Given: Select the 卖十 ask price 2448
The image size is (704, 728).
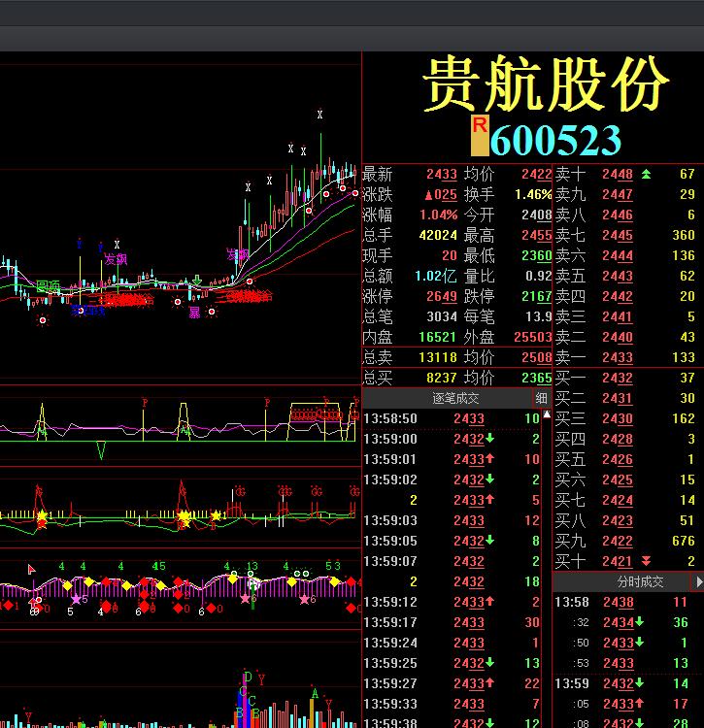Looking at the screenshot, I should pyautogui.click(x=618, y=174).
